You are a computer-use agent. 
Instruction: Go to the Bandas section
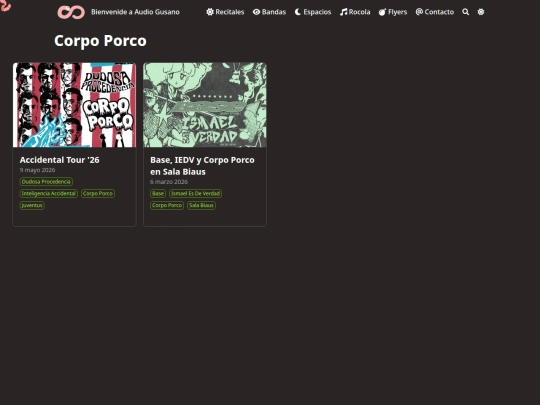269,12
